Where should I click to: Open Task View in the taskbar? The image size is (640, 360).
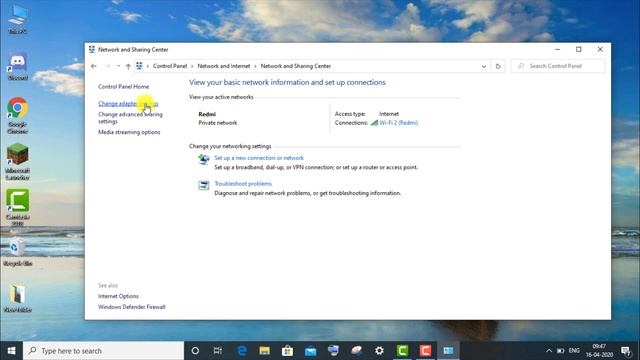pos(218,351)
